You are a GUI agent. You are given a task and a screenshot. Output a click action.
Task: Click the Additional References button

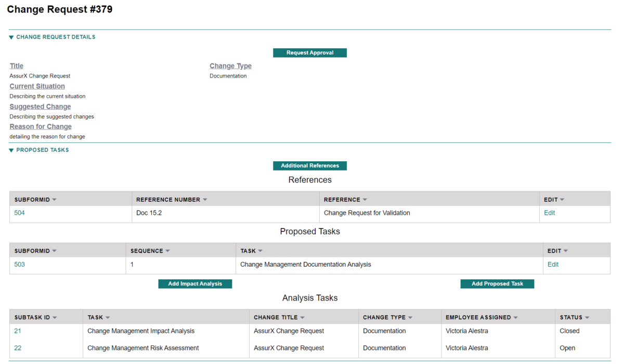tap(310, 165)
